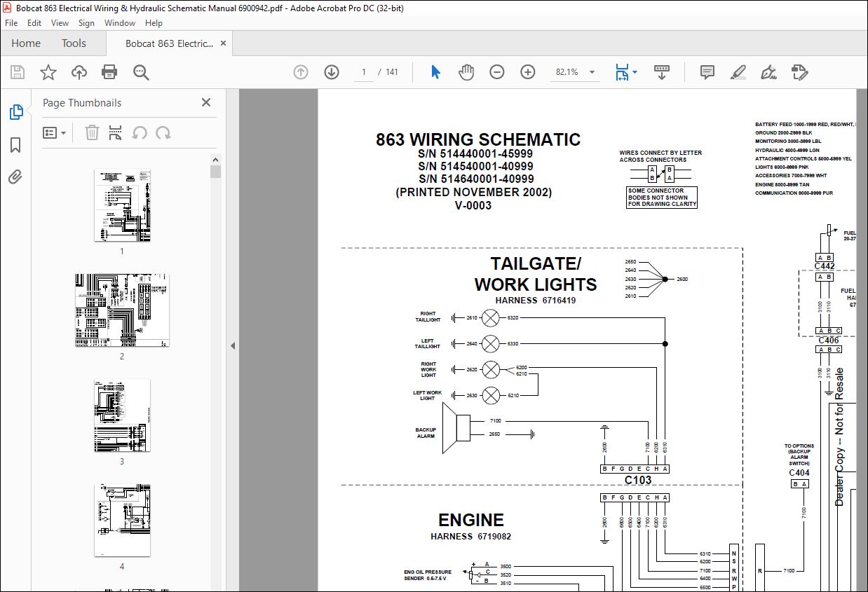Select the Bobcat 863 Electric document tab
The image size is (868, 592).
click(x=168, y=43)
